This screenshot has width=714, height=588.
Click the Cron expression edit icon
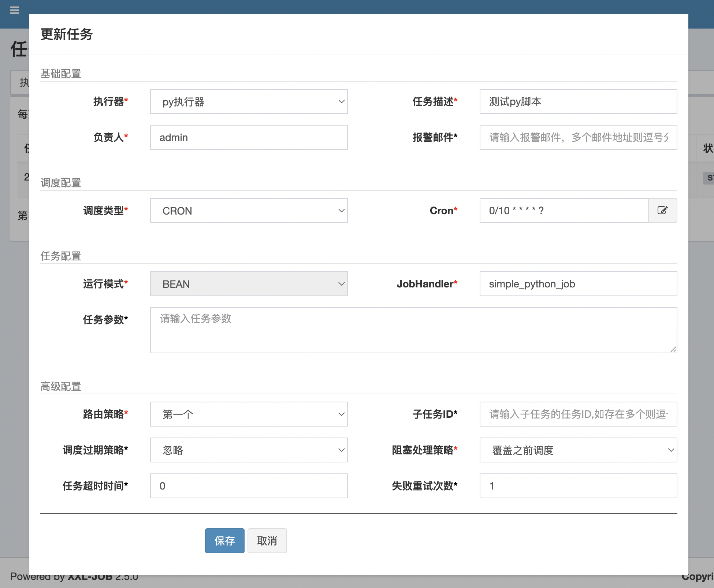(x=662, y=211)
